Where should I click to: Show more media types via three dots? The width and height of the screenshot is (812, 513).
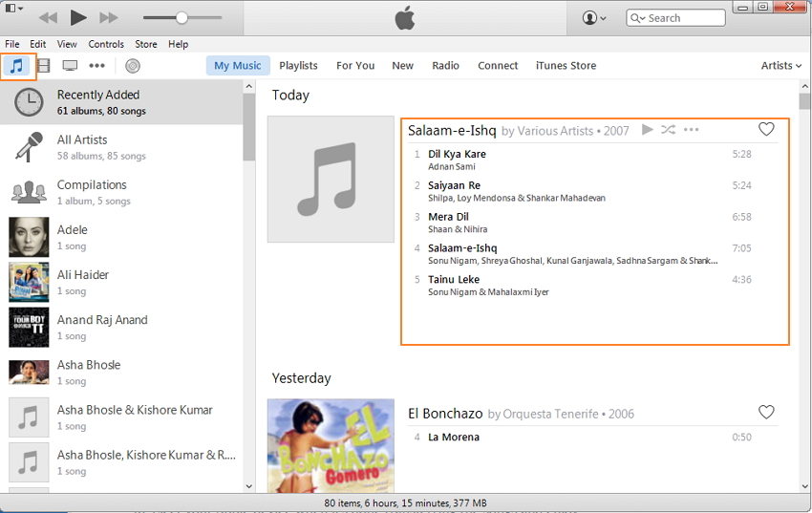(96, 66)
